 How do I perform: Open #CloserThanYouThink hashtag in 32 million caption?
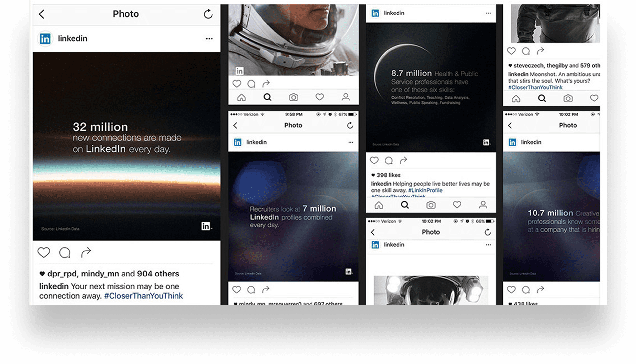pos(143,296)
